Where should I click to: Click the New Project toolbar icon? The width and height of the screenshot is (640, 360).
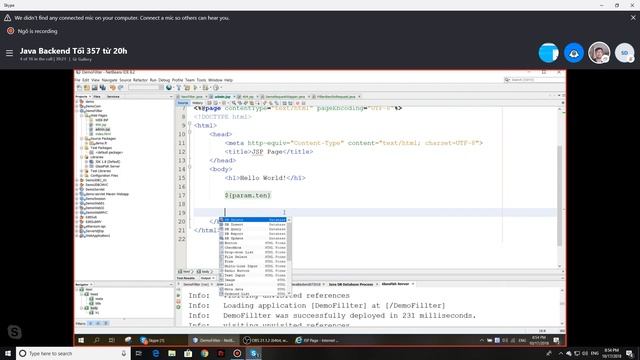[x=87, y=87]
